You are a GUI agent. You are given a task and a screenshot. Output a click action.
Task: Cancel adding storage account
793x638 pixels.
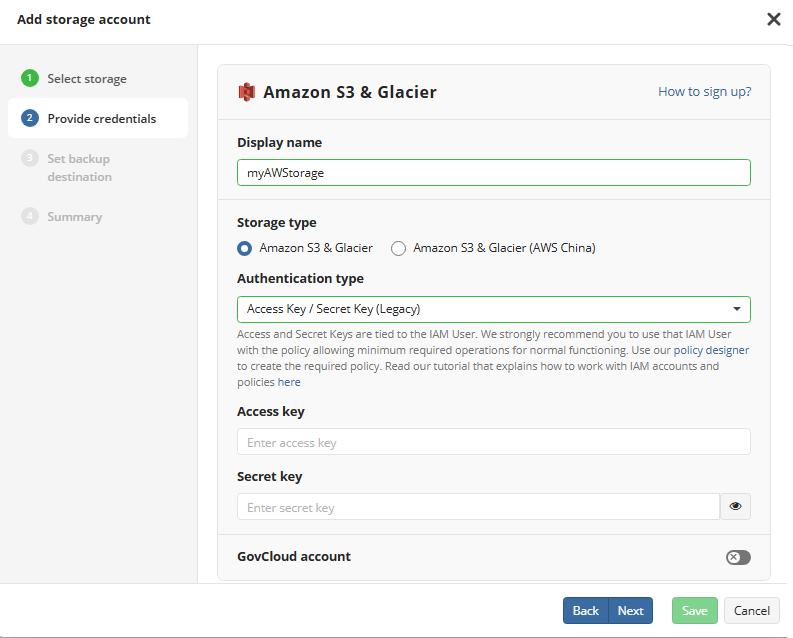752,611
